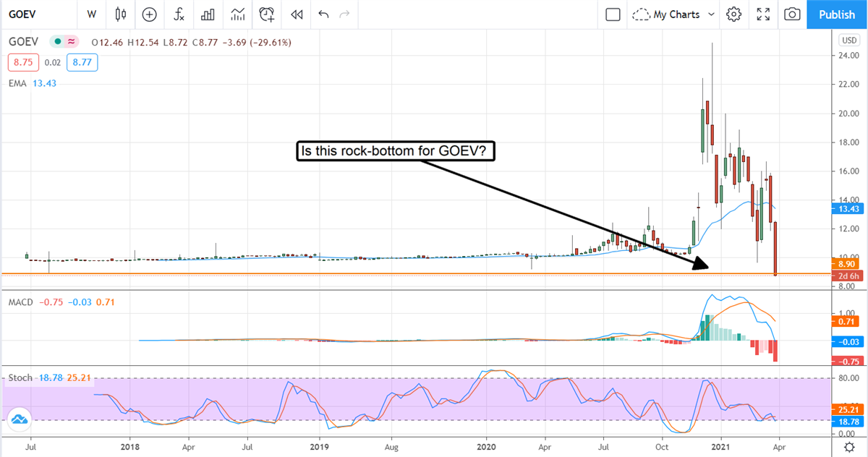Click the pink approximate data icon
The image size is (868, 457).
click(x=72, y=43)
